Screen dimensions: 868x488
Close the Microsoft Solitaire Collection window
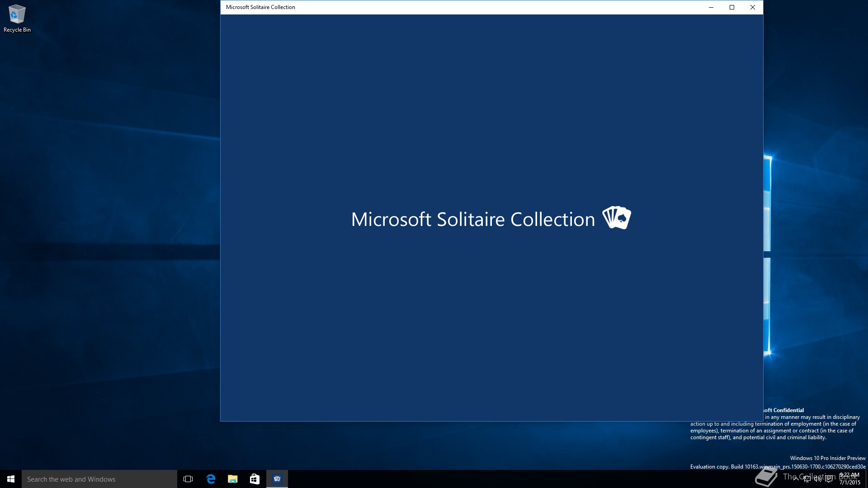[753, 7]
